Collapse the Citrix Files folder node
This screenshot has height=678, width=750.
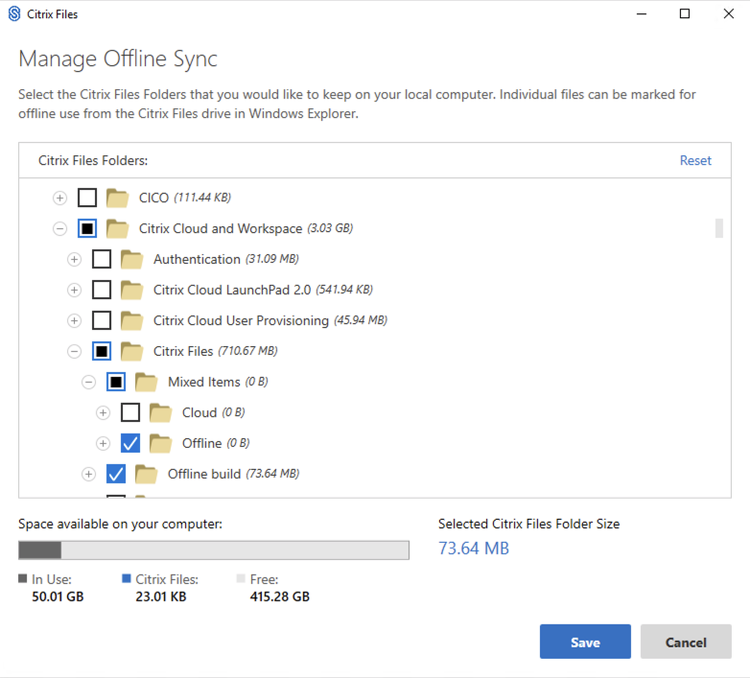74,352
